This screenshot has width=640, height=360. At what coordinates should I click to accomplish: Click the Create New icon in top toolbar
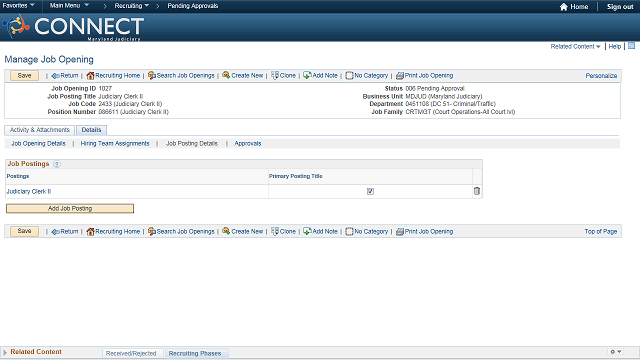[x=226, y=75]
